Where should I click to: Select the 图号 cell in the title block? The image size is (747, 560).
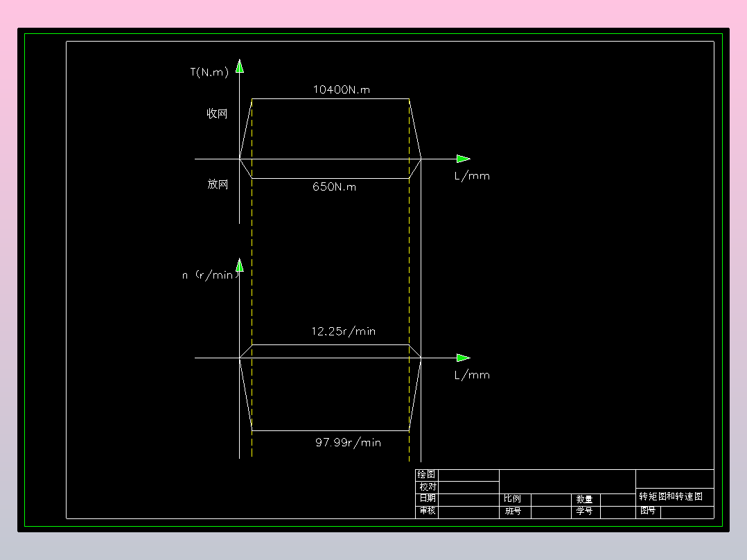coord(649,511)
